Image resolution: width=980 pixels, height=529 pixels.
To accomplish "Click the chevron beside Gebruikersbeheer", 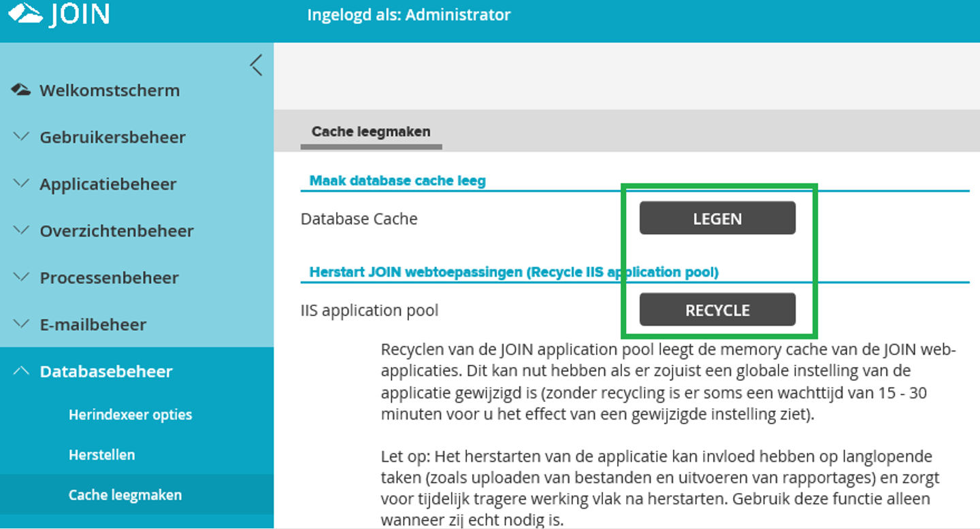I will (20, 137).
